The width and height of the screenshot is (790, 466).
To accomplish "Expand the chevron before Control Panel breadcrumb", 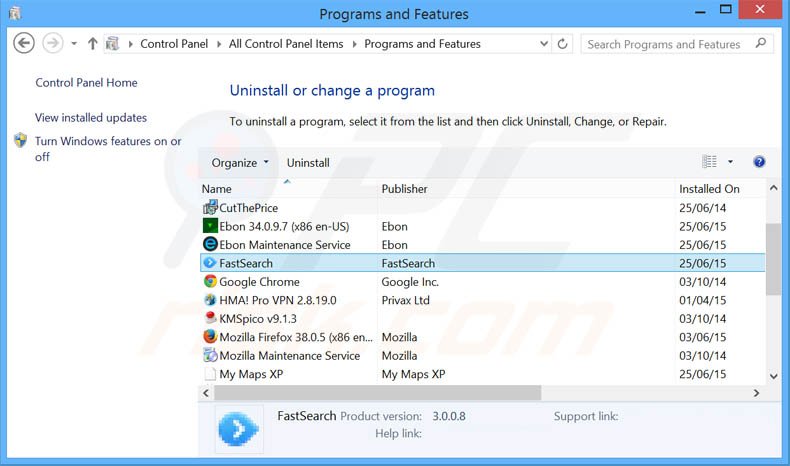I will (x=130, y=44).
